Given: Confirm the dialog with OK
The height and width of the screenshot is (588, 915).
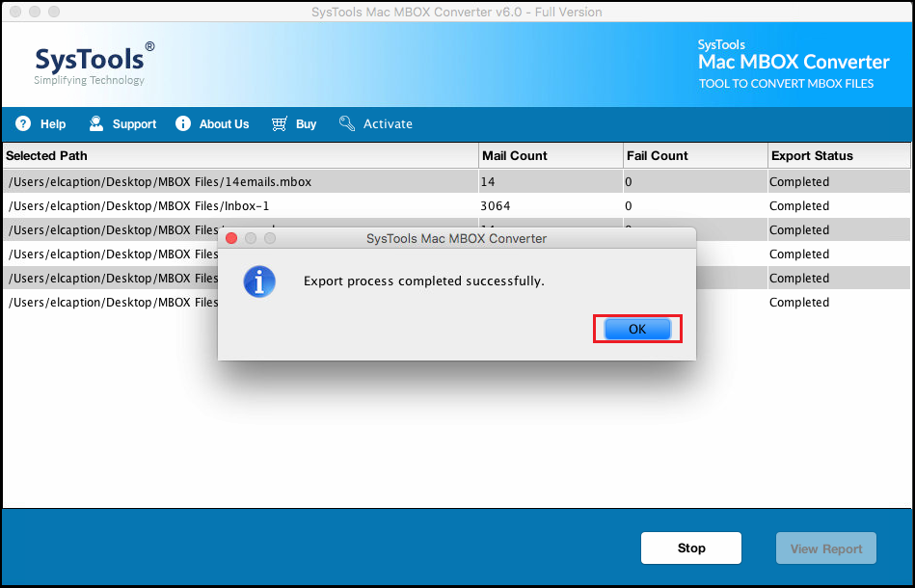Looking at the screenshot, I should point(637,329).
